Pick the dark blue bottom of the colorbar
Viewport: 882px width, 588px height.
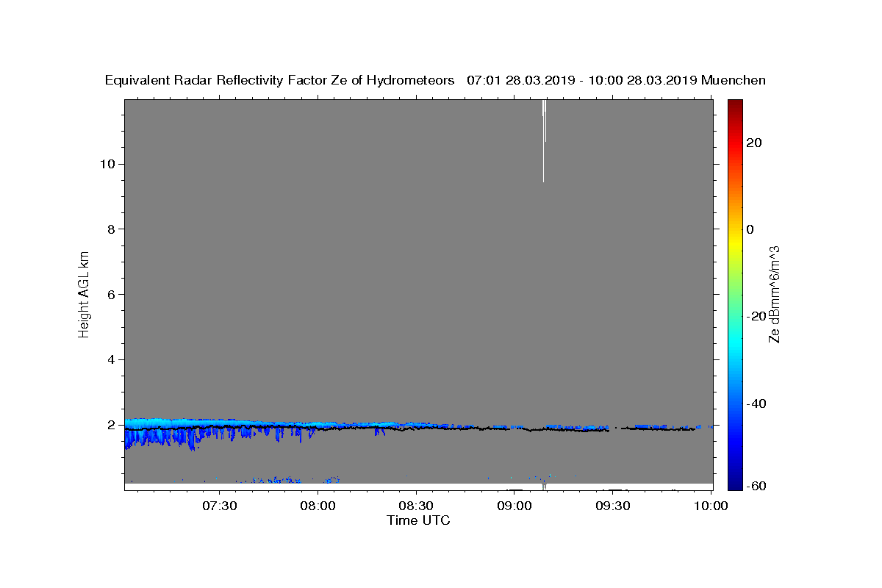pos(734,484)
